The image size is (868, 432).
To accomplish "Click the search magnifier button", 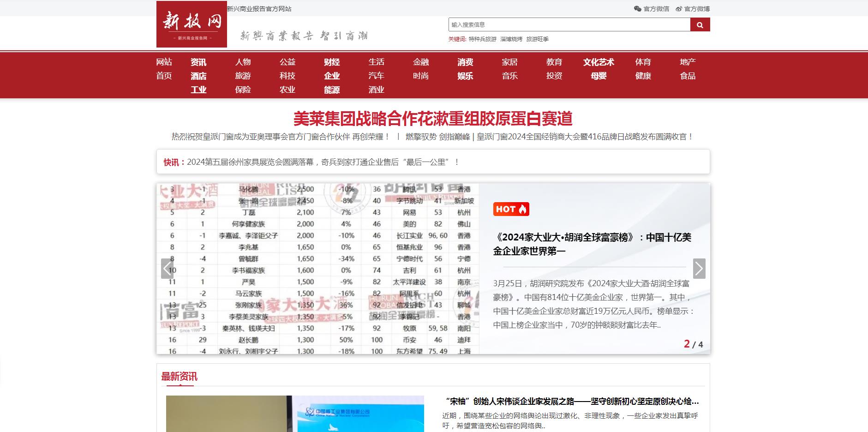I will point(700,25).
